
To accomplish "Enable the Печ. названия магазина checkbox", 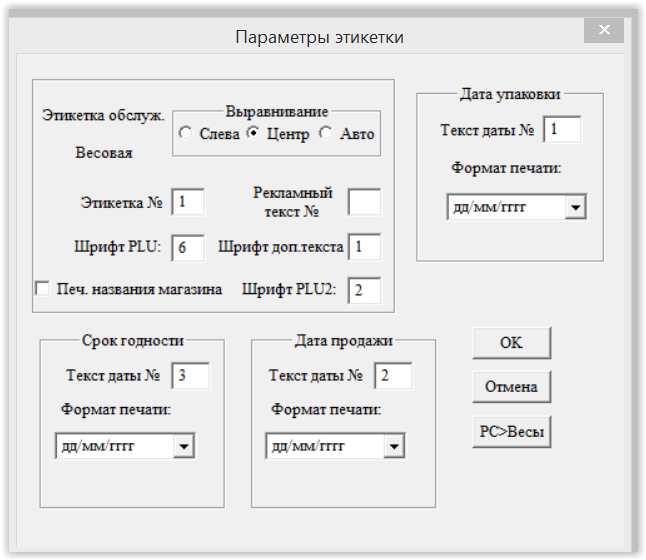I will click(x=42, y=289).
